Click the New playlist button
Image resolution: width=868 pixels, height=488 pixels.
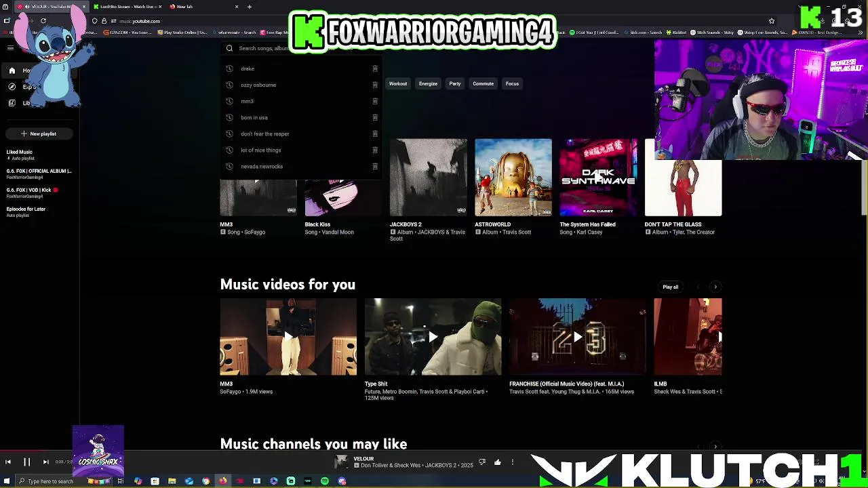(39, 134)
